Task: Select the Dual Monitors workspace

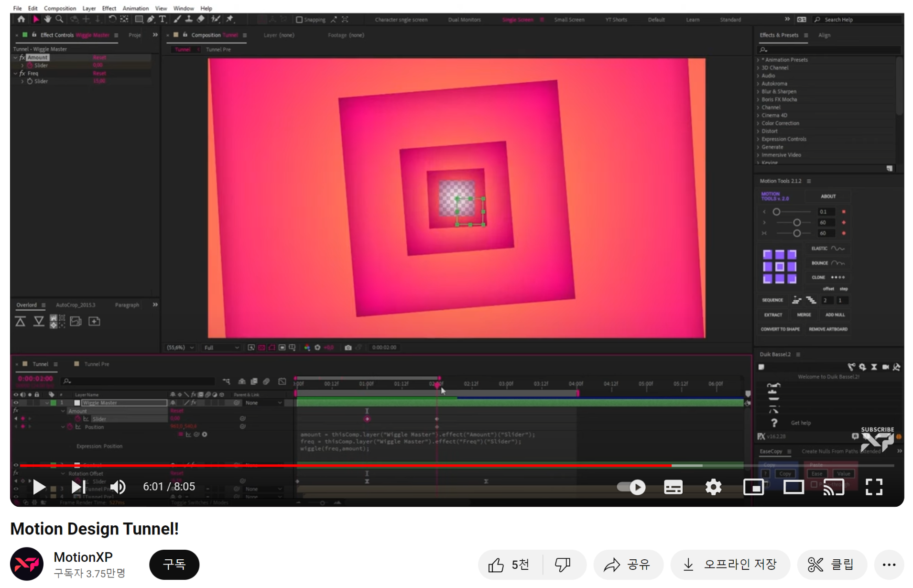Action: pos(464,20)
